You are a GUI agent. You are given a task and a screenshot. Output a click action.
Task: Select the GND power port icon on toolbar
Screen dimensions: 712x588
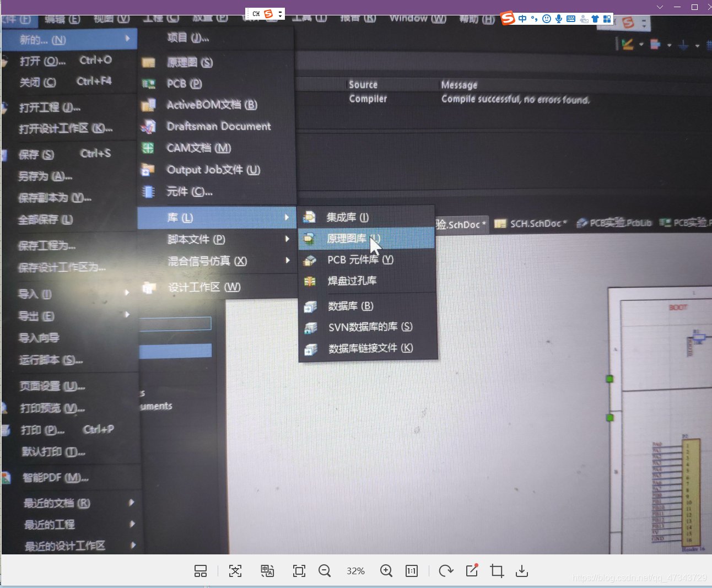[683, 45]
